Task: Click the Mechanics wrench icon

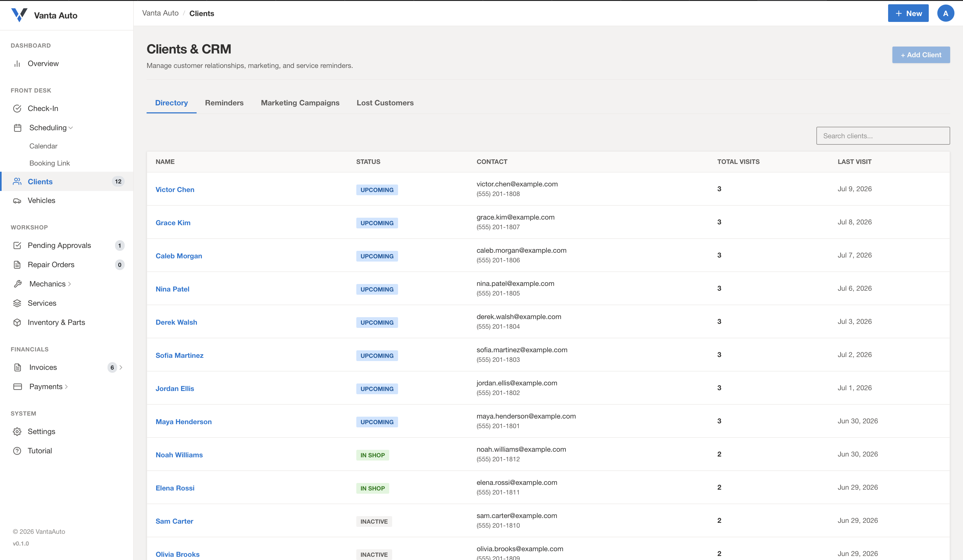Action: click(18, 284)
